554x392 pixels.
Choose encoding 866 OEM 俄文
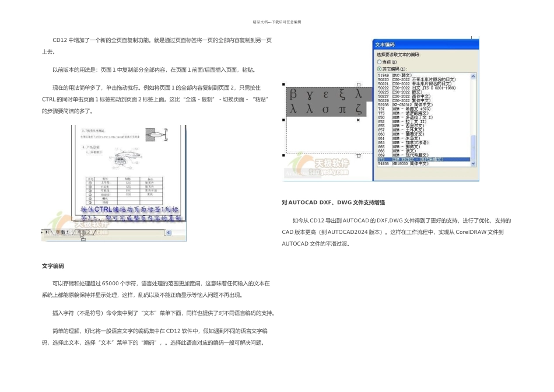click(x=423, y=151)
